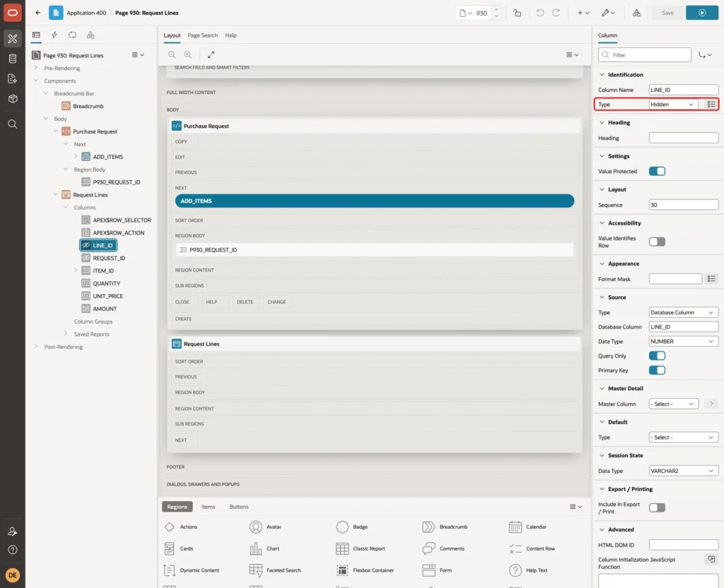
Task: Open the DE user avatar menu
Action: point(13,575)
